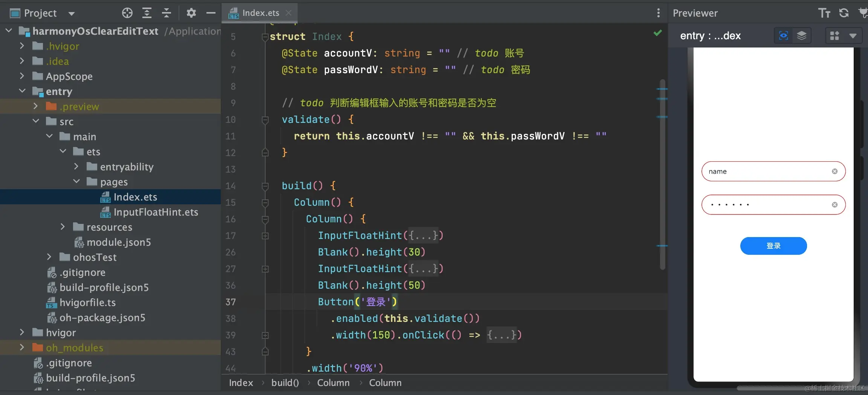Open Previewer device dropdown arrow
This screenshot has width=868, height=395.
853,36
